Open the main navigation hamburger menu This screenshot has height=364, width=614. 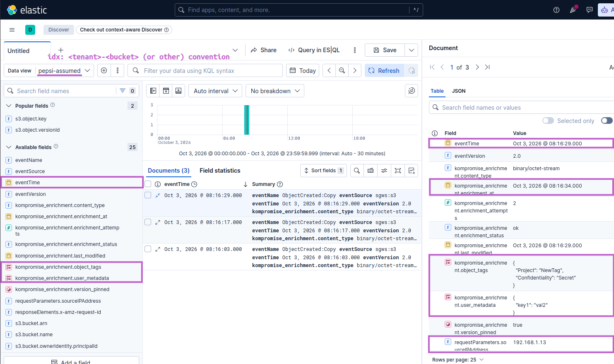12,30
